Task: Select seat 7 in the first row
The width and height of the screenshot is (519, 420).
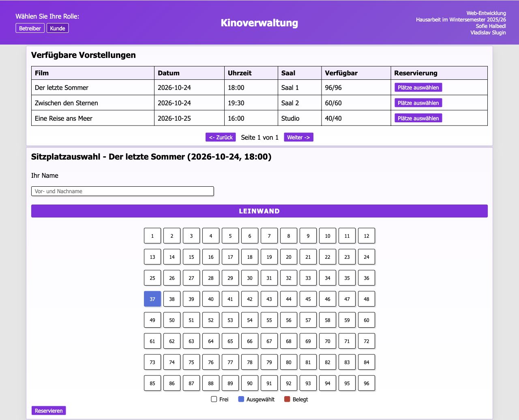Action: coord(269,236)
